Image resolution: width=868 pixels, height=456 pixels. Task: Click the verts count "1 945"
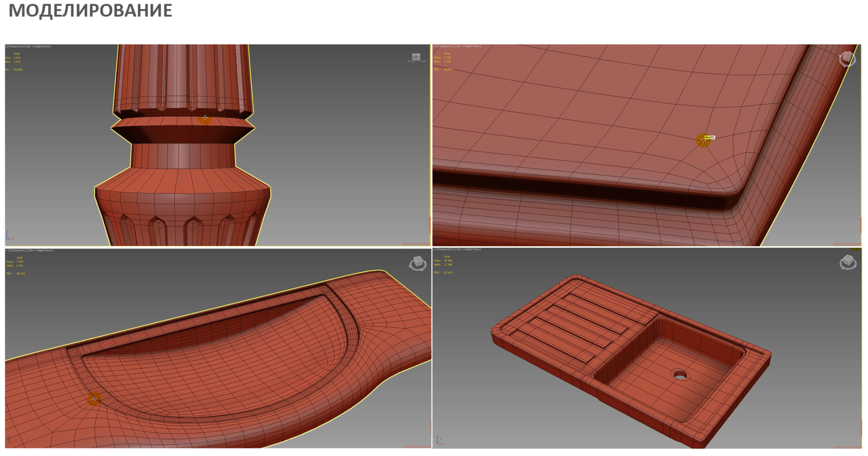coord(447,62)
